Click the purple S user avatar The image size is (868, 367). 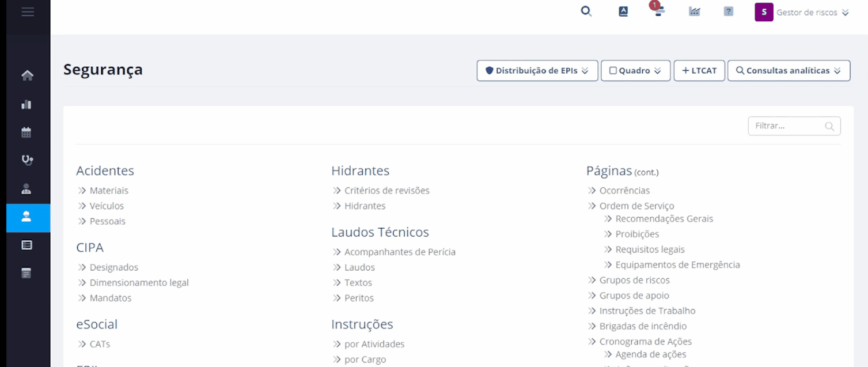(x=764, y=12)
